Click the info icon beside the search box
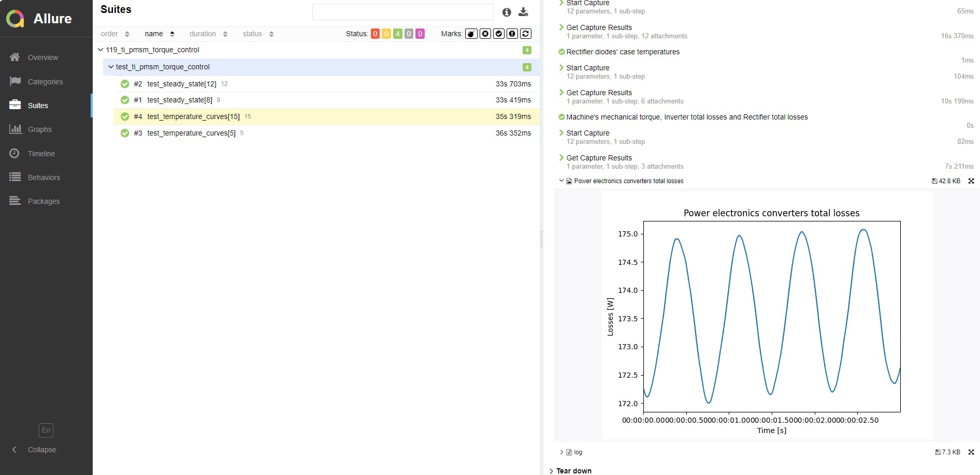 click(507, 12)
